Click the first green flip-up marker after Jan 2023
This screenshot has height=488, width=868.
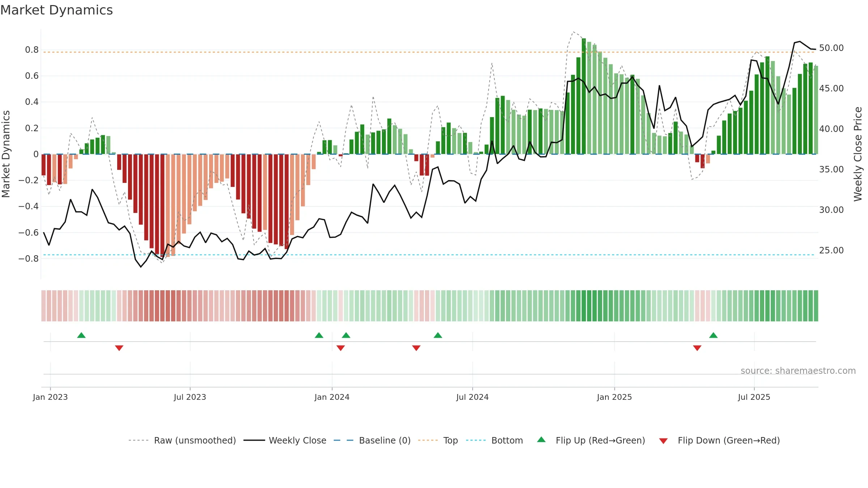tap(81, 335)
